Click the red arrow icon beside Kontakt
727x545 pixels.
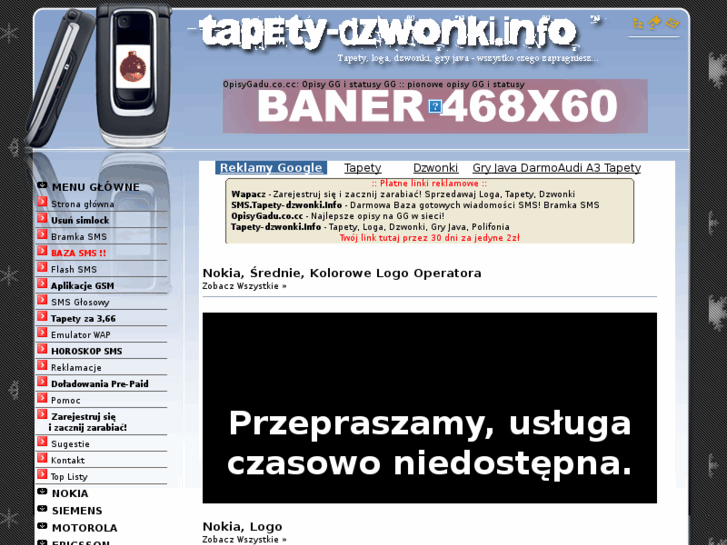42,458
